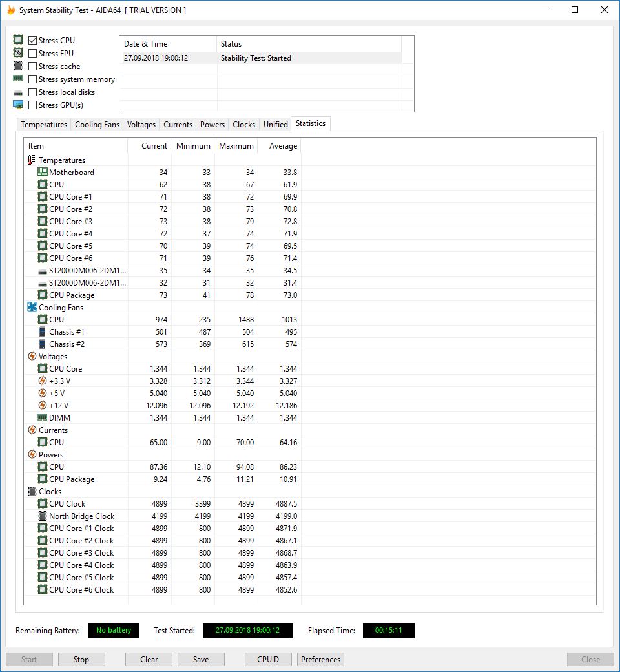Click the +5 V voltage icon
The image size is (620, 672).
click(x=43, y=393)
